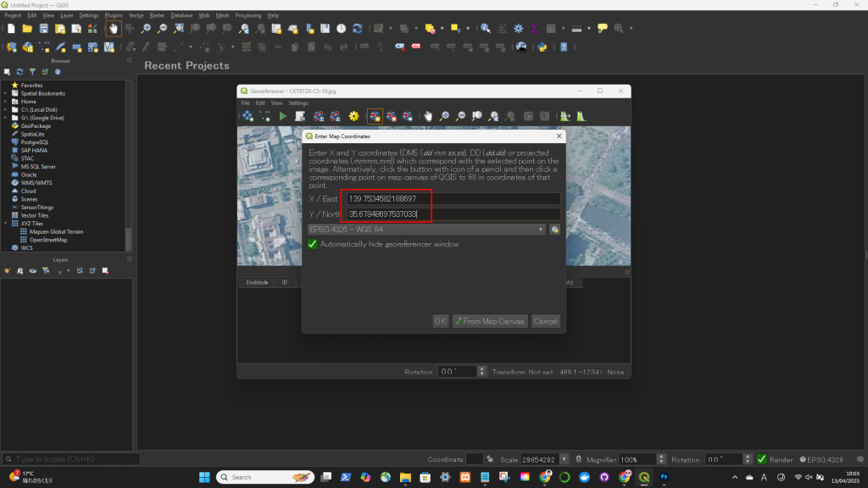Click the Georeferencer Zoom In magnifier
The width and height of the screenshot is (868, 488).
(x=445, y=116)
